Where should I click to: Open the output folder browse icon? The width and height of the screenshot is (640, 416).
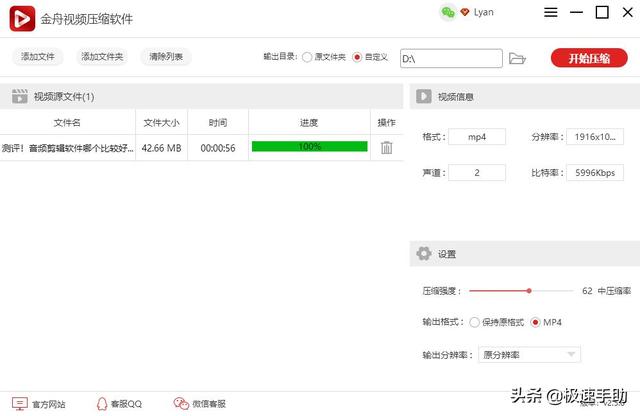[517, 58]
